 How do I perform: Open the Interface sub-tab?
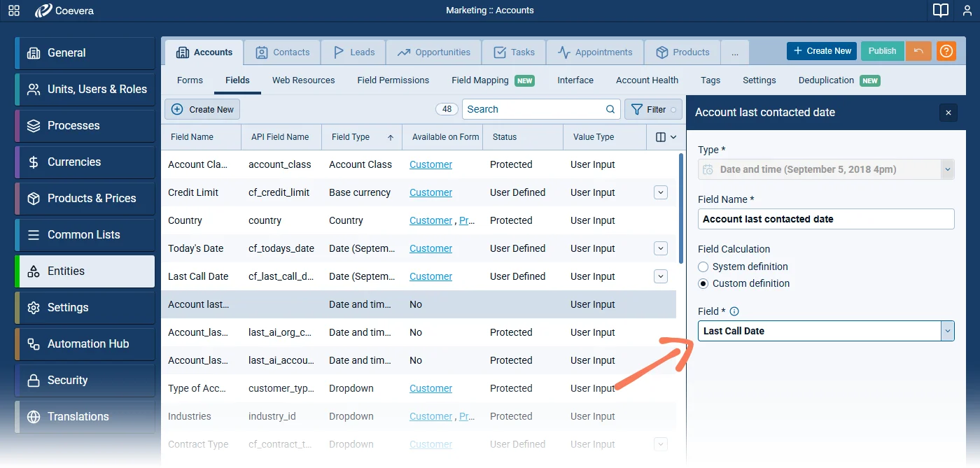(x=575, y=80)
